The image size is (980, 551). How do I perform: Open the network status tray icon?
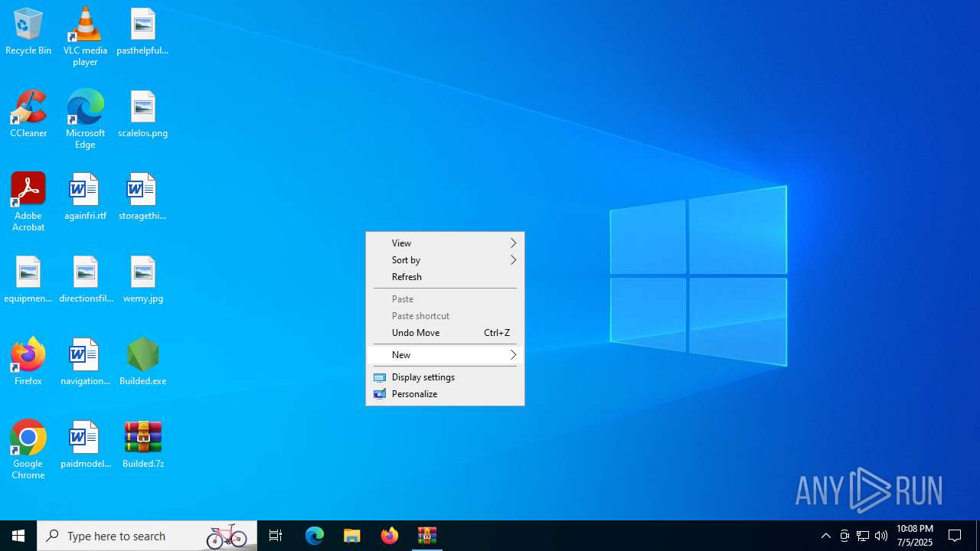click(863, 536)
